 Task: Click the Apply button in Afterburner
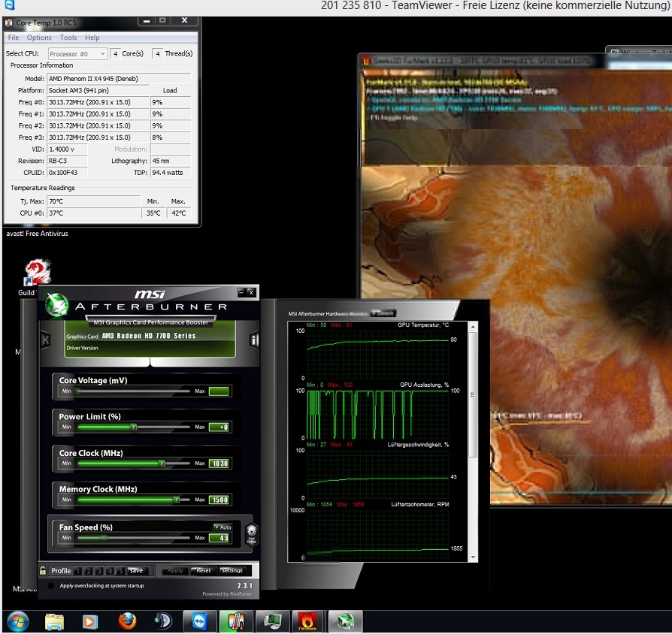(175, 571)
